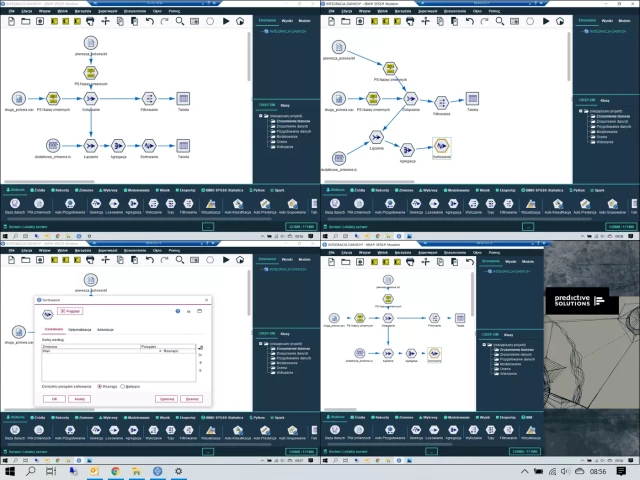The height and width of the screenshot is (480, 640).
Task: Open the Adnotacje tab
Action: 105,328
